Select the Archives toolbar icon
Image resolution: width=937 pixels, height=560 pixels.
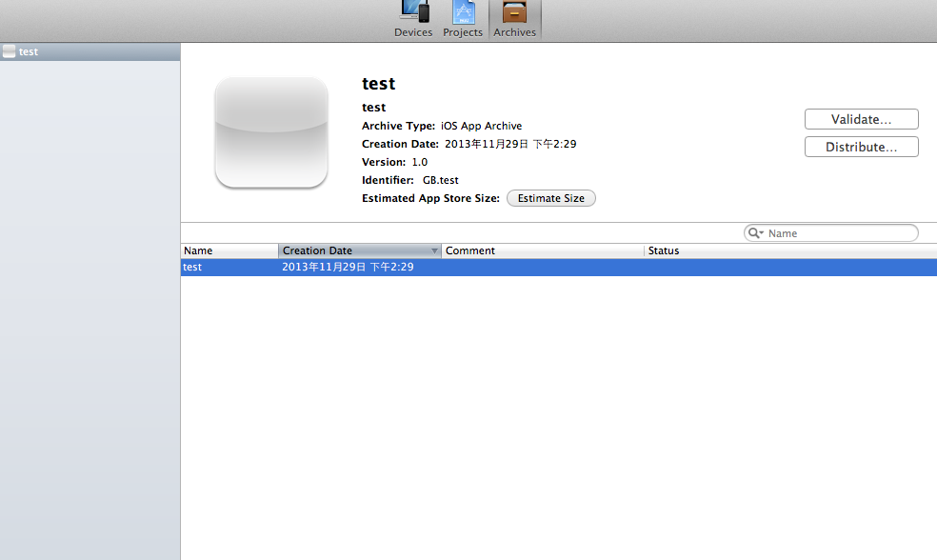click(x=514, y=19)
